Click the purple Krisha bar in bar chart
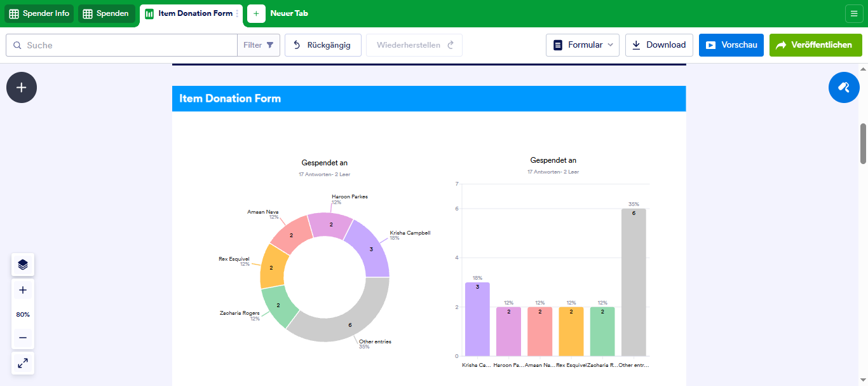Screen dimensions: 868x386 click(477, 319)
